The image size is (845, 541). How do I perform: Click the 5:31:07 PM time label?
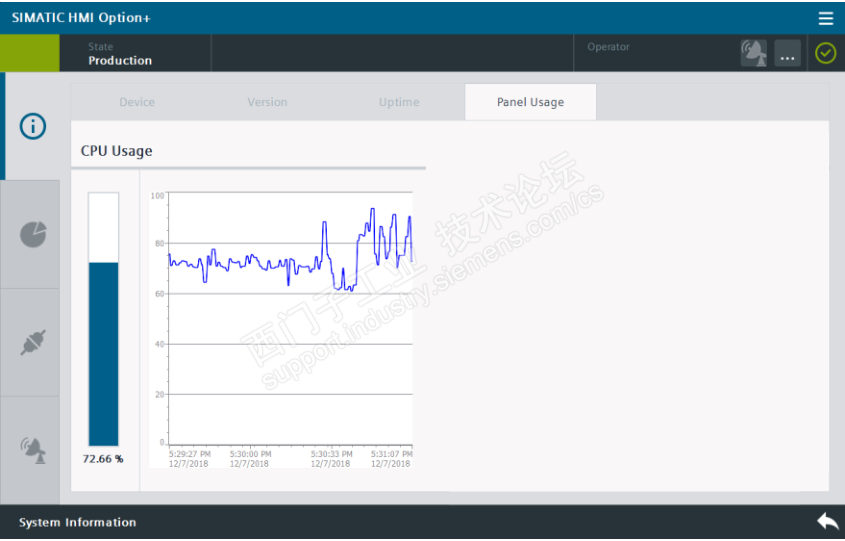point(391,454)
